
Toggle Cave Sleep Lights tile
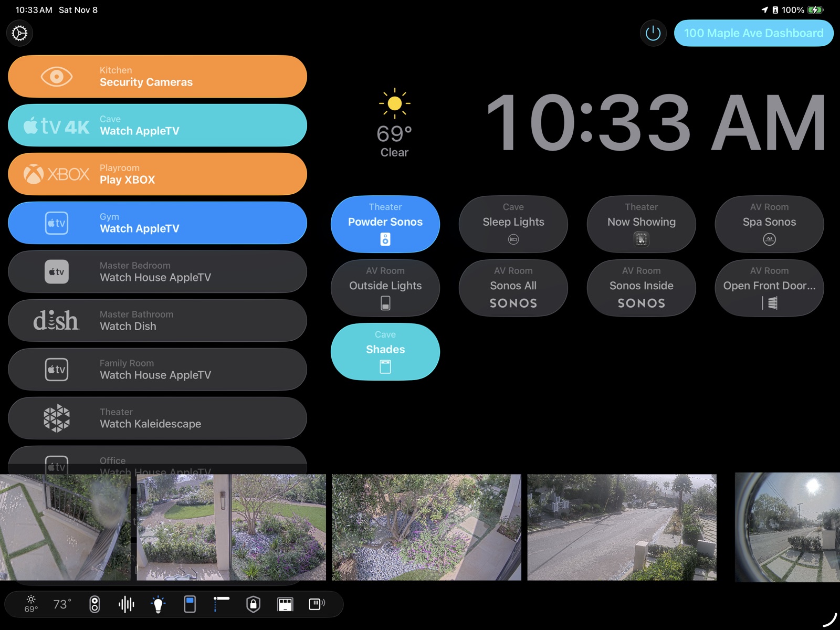tap(513, 224)
